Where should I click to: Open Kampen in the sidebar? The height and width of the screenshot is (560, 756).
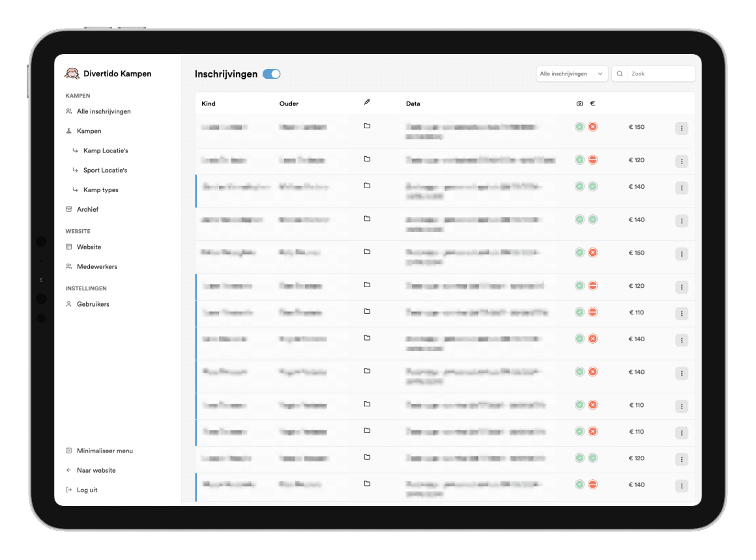(89, 131)
